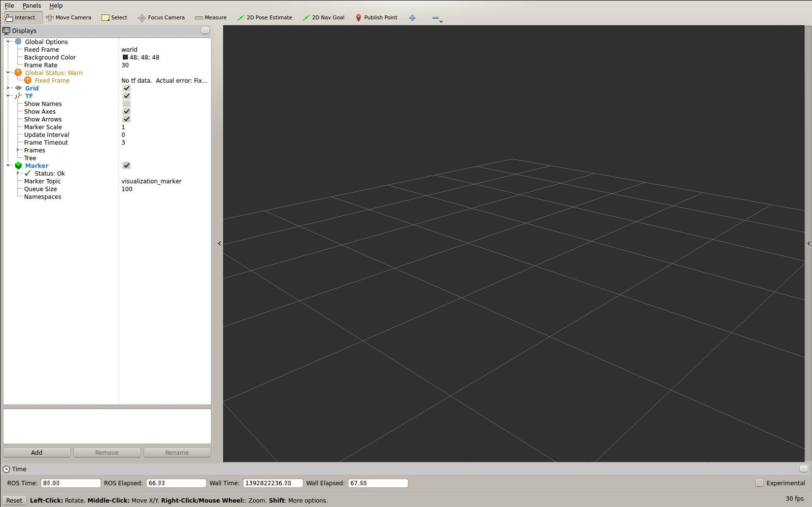Select the Tree row under TF

point(107,158)
